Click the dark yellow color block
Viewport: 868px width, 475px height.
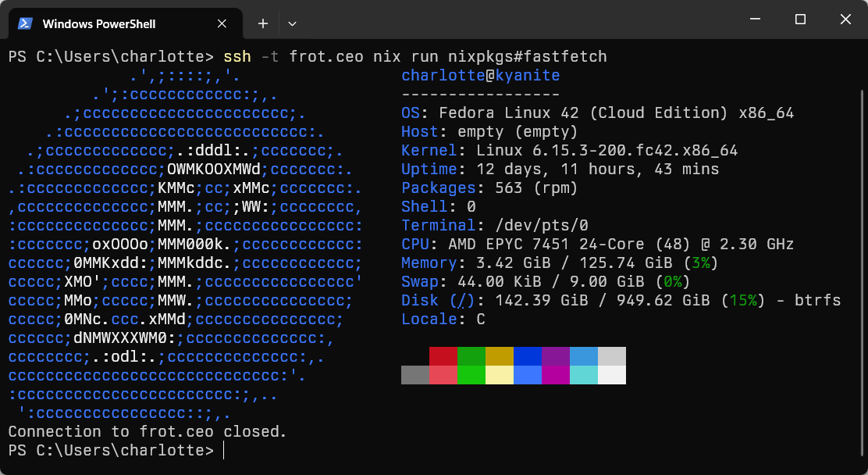click(x=500, y=356)
